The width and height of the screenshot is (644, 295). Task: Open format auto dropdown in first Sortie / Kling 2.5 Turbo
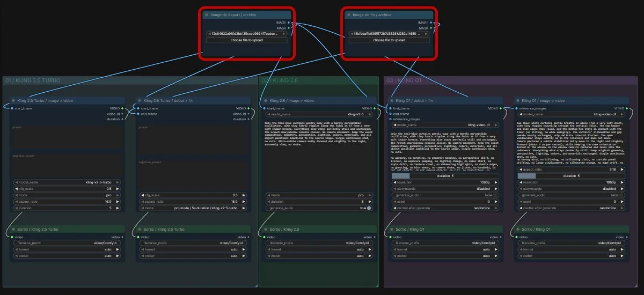click(x=68, y=249)
